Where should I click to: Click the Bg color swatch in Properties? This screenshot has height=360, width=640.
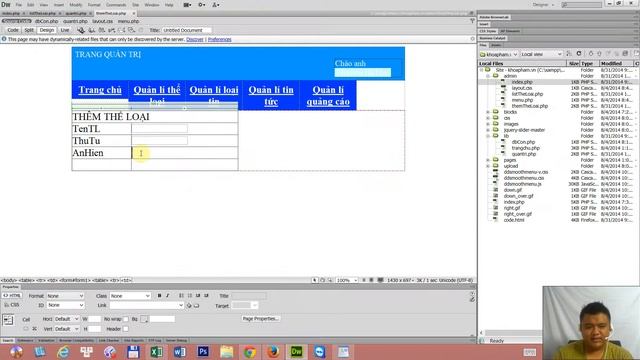coord(144,319)
